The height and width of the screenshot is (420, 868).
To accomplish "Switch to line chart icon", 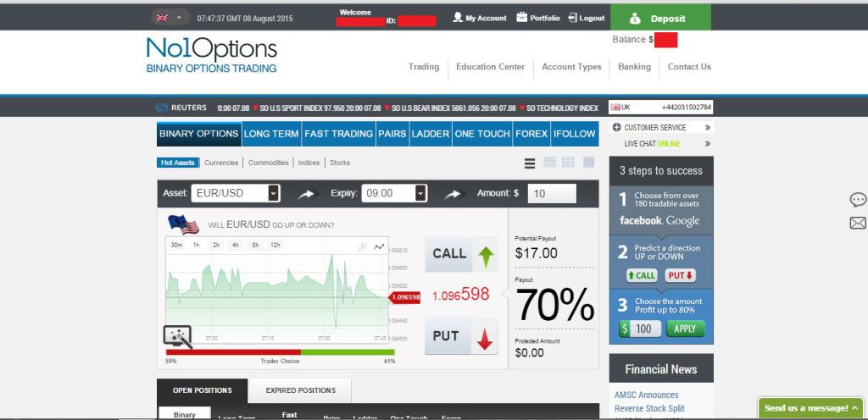I will coord(379,246).
